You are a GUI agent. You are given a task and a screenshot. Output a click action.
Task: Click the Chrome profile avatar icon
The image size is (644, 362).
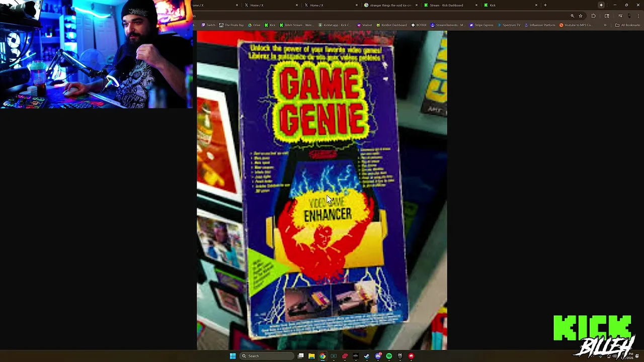click(629, 16)
